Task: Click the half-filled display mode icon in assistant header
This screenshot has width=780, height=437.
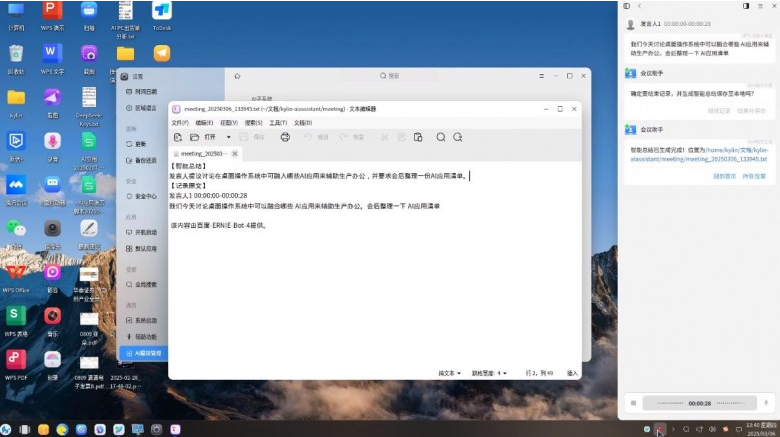Action: tap(746, 6)
